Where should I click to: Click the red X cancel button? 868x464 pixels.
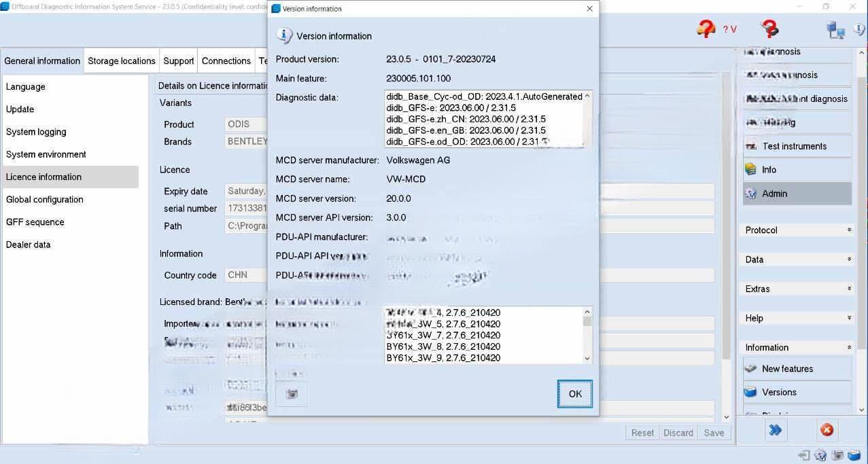(827, 430)
